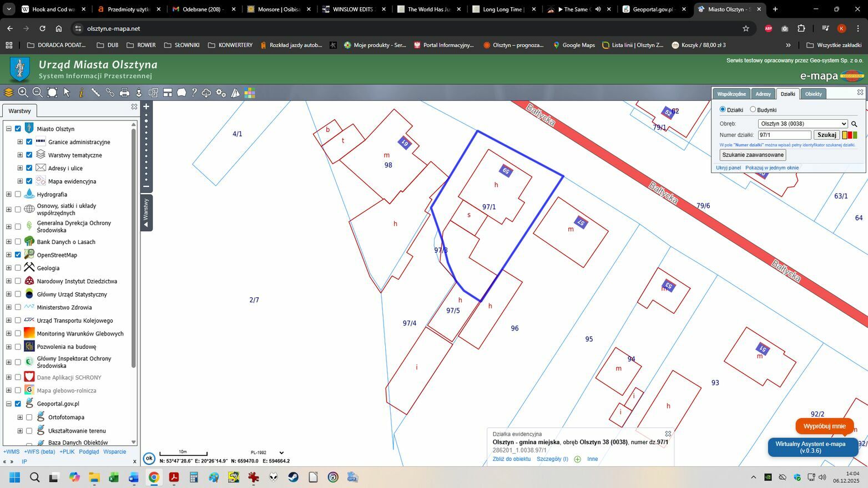The width and height of the screenshot is (868, 488).
Task: Open the Obręb dropdown list
Action: pyautogui.click(x=803, y=124)
